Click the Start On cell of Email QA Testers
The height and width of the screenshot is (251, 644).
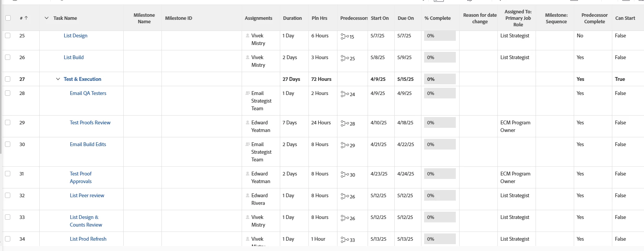point(378,93)
